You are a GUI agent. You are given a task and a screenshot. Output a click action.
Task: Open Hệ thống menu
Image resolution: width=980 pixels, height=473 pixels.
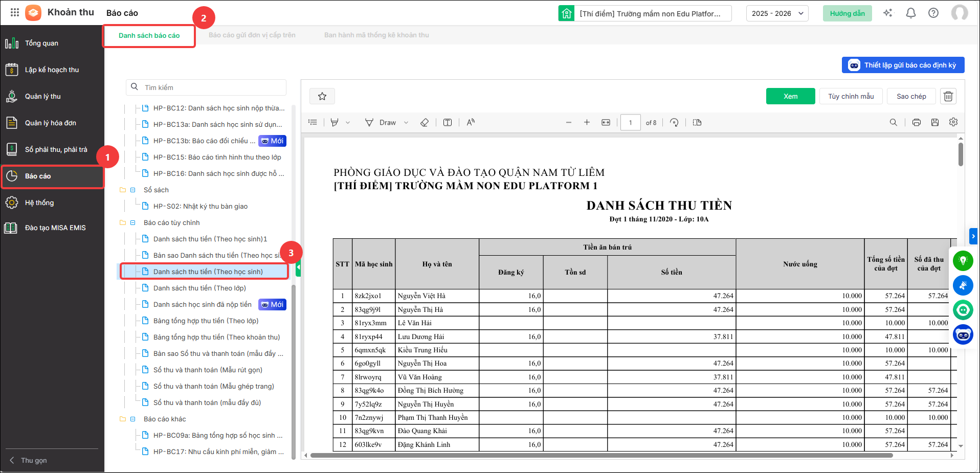pyautogui.click(x=52, y=202)
